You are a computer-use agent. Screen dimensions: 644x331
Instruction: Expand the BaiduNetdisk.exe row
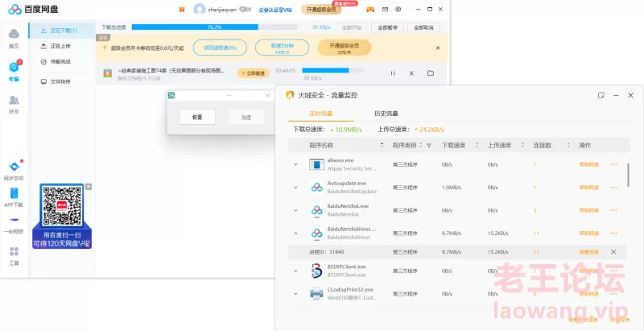click(x=295, y=210)
